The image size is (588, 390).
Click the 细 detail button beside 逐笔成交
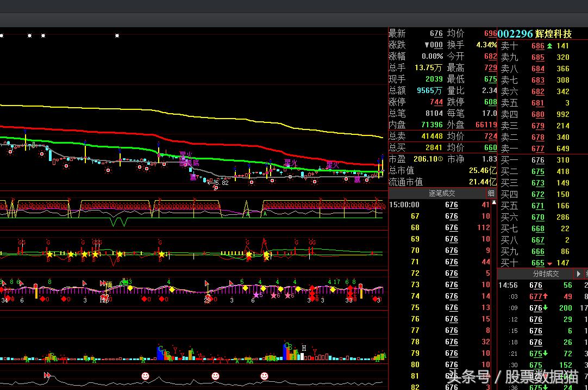click(491, 193)
